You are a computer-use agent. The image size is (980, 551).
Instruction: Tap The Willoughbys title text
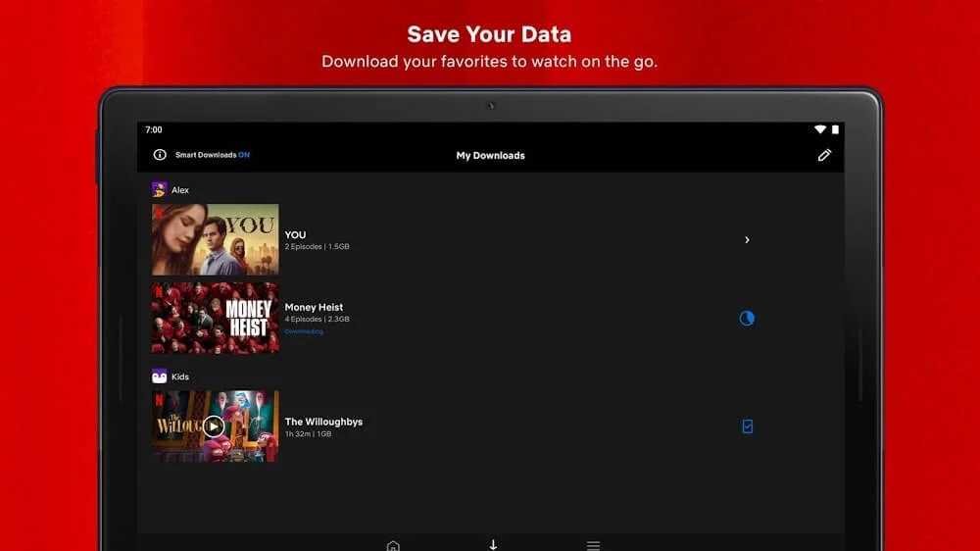[323, 422]
